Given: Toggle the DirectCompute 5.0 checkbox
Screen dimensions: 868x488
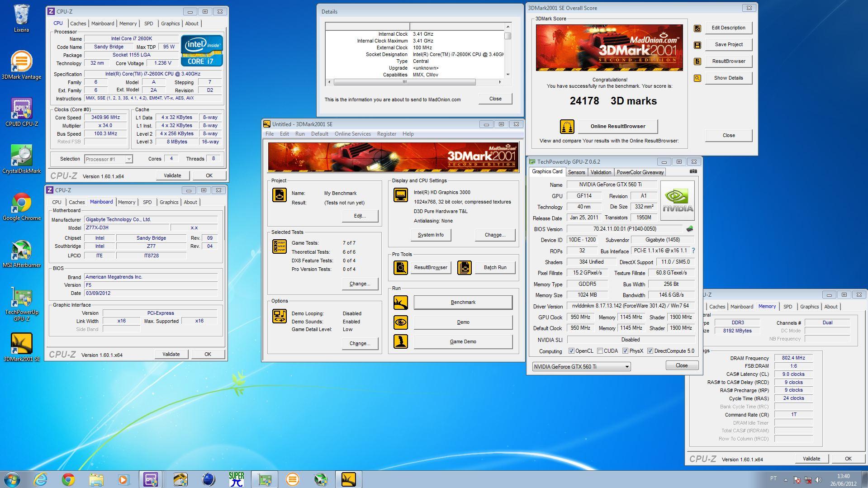Looking at the screenshot, I should [x=650, y=351].
